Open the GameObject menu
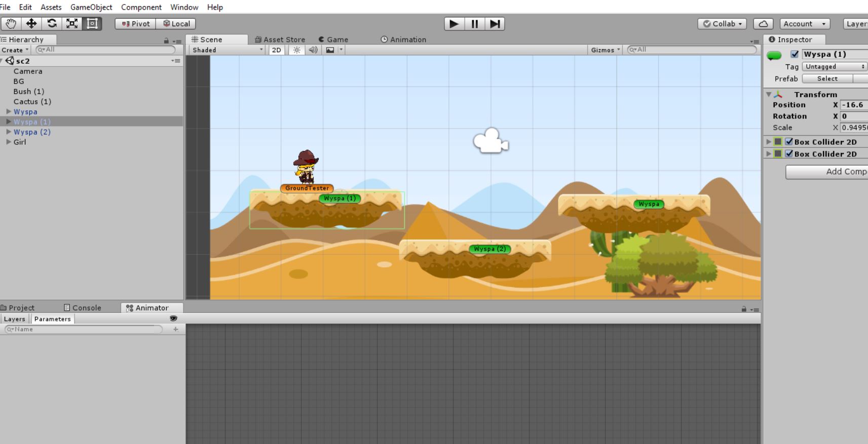 click(x=91, y=7)
